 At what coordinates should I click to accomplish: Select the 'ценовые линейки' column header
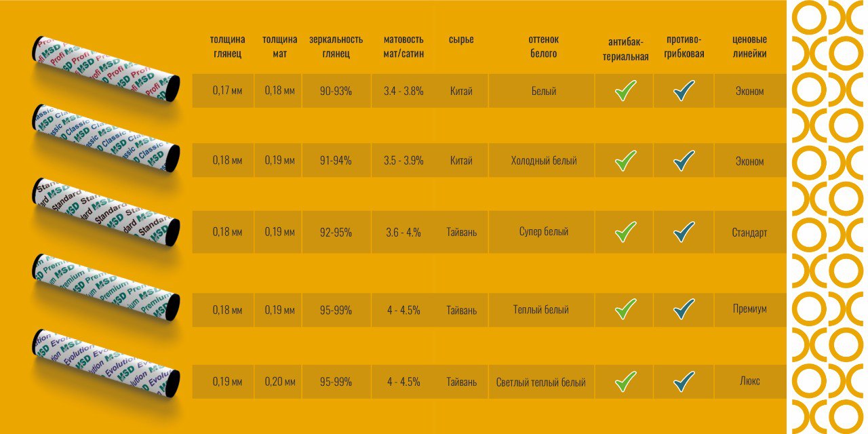tap(749, 46)
